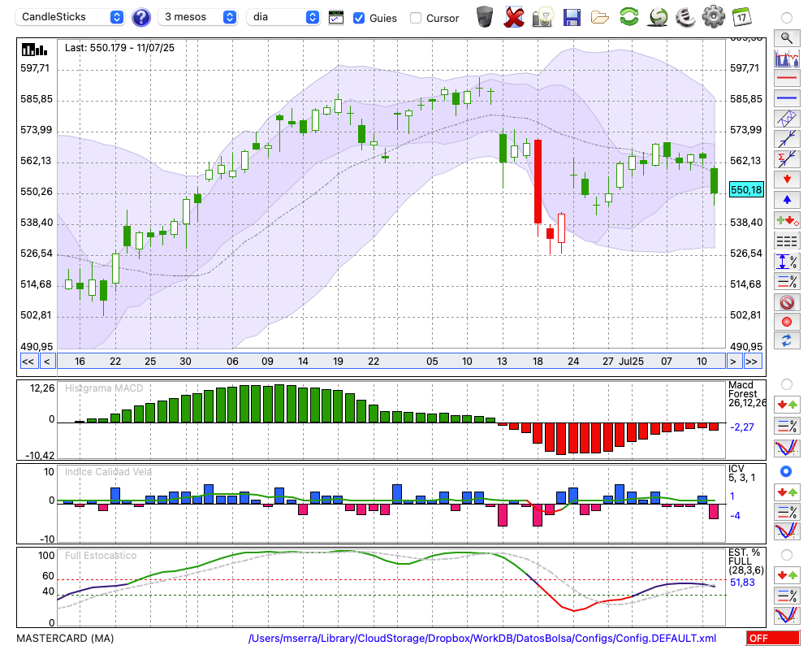This screenshot has height=650, width=812.
Task: Click the dashed lines grid tool
Action: point(787,241)
